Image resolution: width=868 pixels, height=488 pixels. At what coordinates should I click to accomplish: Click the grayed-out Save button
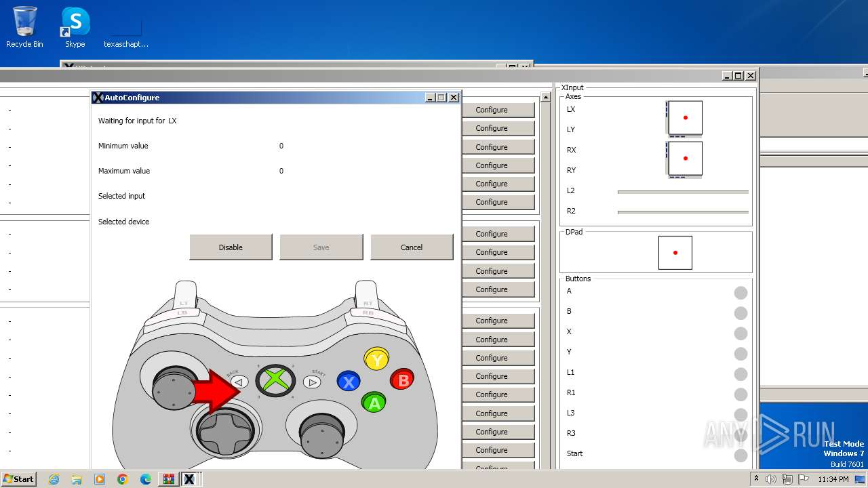(321, 247)
